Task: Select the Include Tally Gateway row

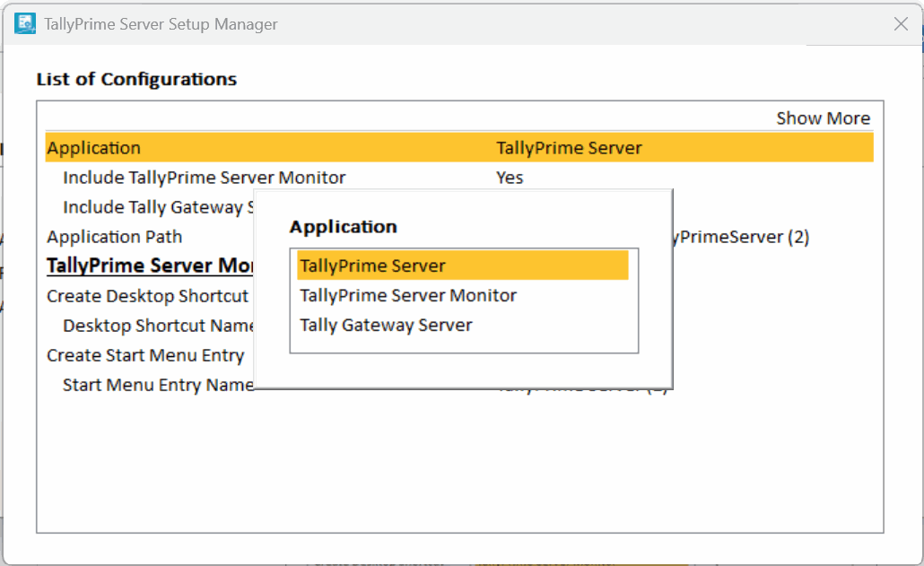Action: (x=153, y=207)
